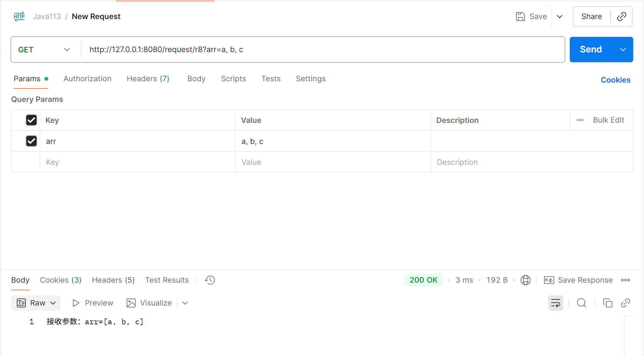
Task: Open the Raw format dropdown
Action: [x=36, y=303]
